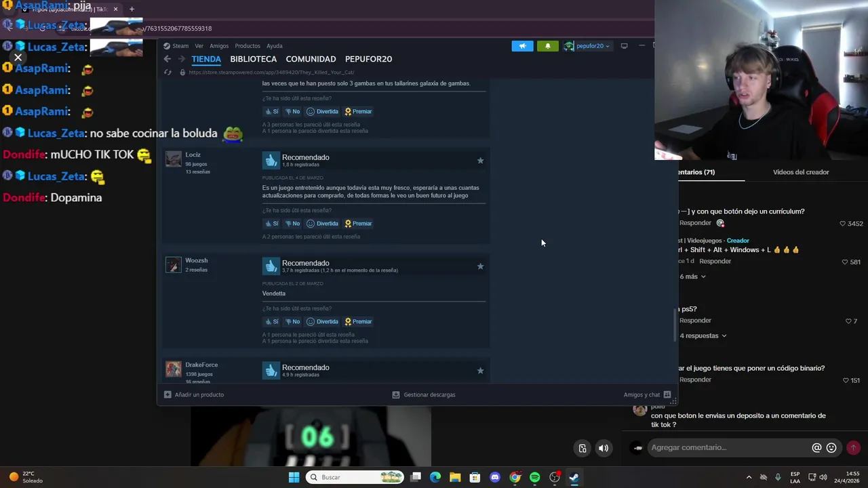Open 'Gestionar descargas' in Steam
Viewport: 868px width, 488px height.
[424, 394]
